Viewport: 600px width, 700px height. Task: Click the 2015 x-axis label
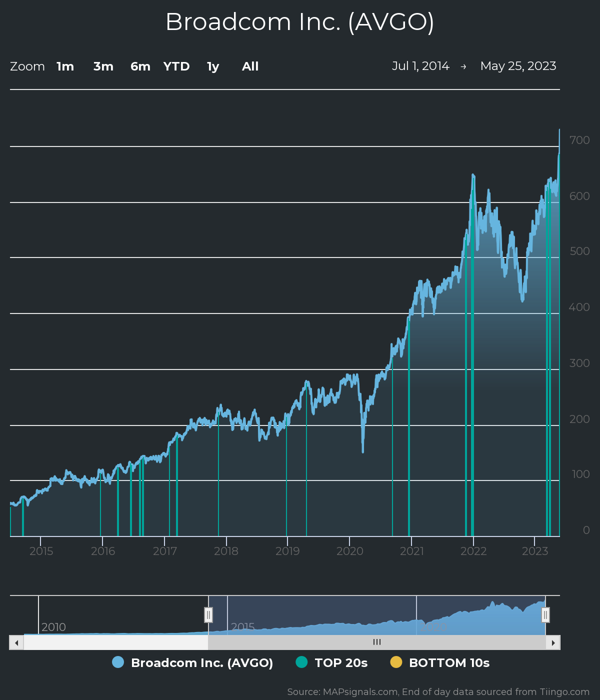point(41,551)
